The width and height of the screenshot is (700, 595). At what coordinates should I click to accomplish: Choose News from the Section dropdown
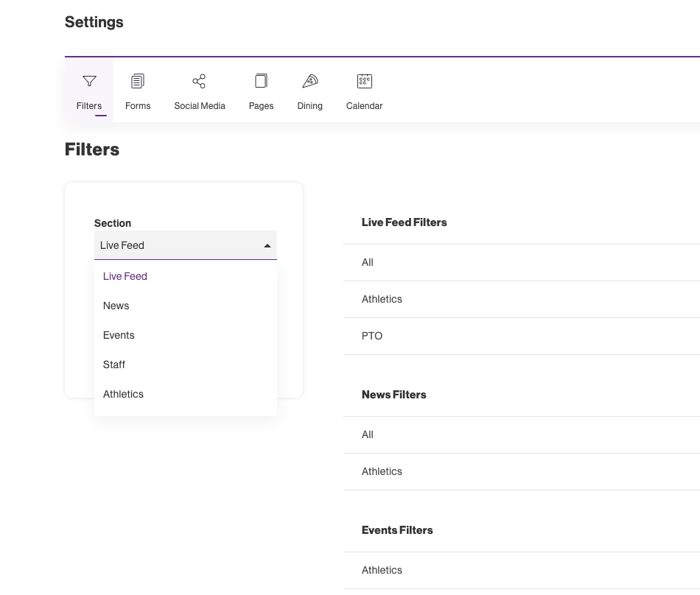point(116,306)
